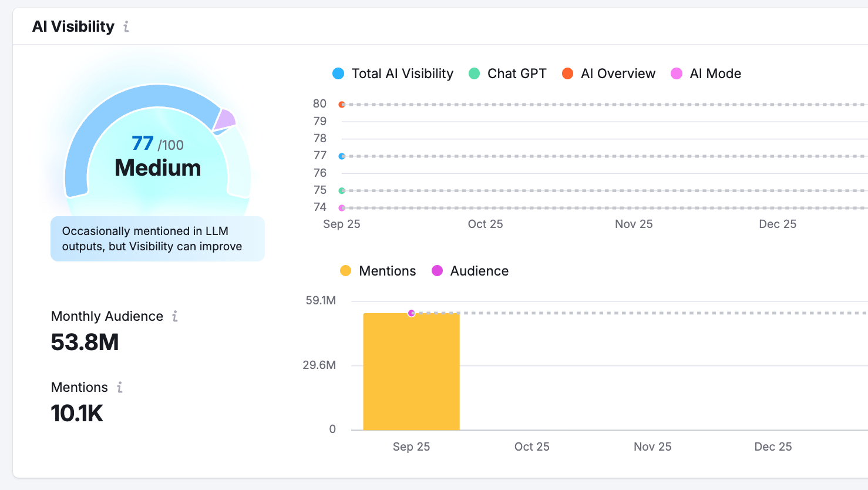Viewport: 868px width, 490px height.
Task: Click the 53.8M Monthly Audience value
Action: click(x=85, y=343)
